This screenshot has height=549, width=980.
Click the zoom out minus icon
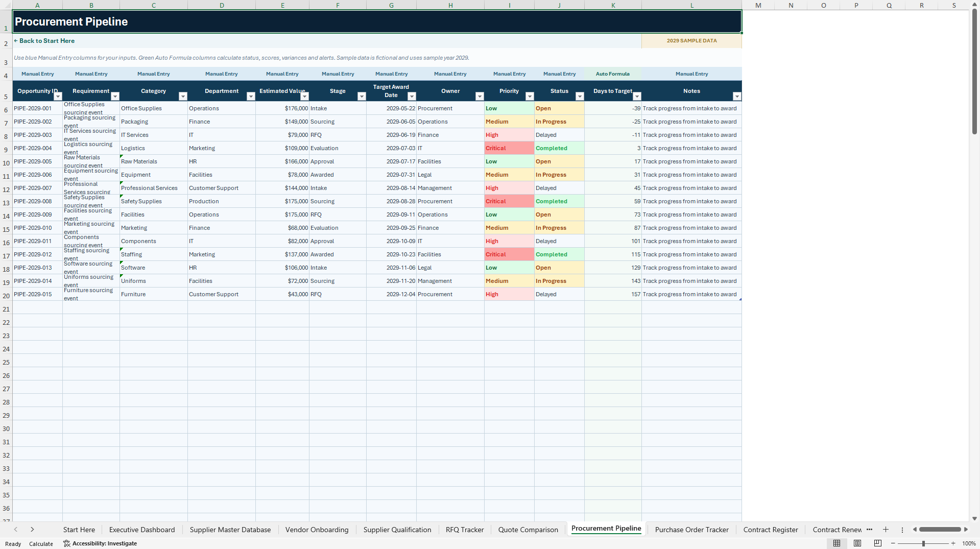click(893, 543)
